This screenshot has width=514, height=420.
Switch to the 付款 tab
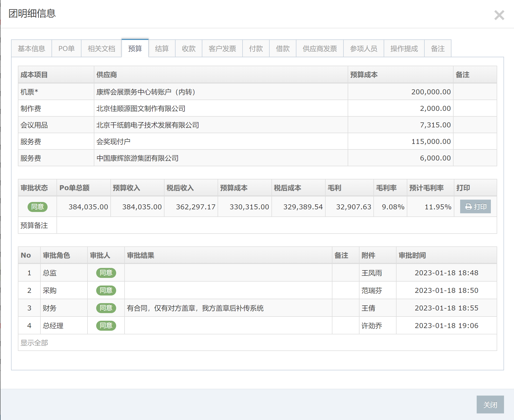[256, 49]
